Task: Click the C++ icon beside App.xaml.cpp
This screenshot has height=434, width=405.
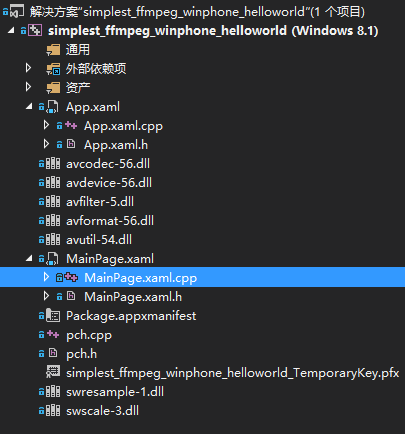Action: coord(71,125)
